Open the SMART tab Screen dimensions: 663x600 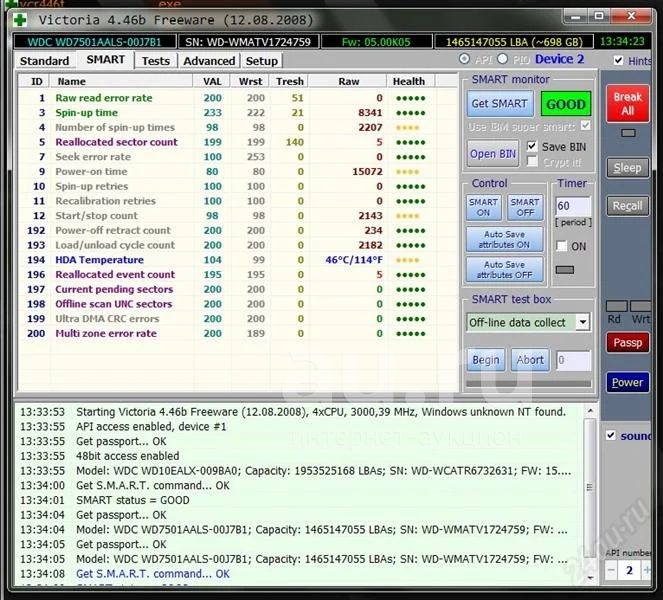coord(105,60)
